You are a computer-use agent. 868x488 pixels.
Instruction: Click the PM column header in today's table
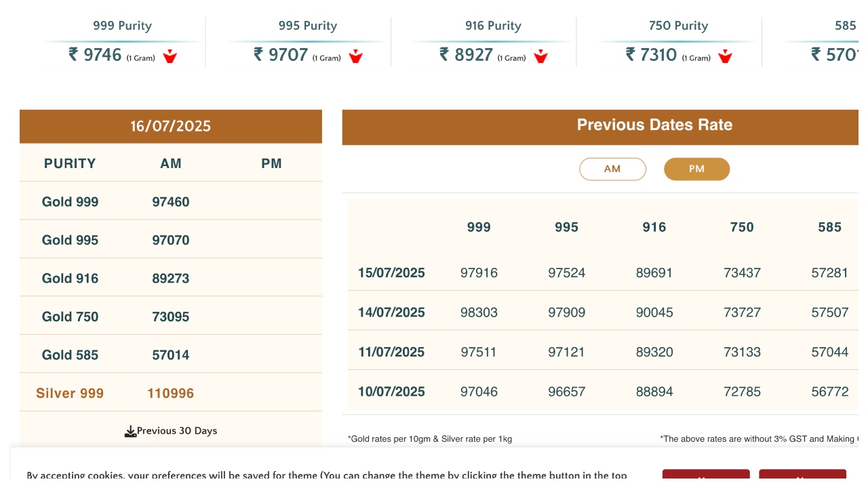click(271, 163)
